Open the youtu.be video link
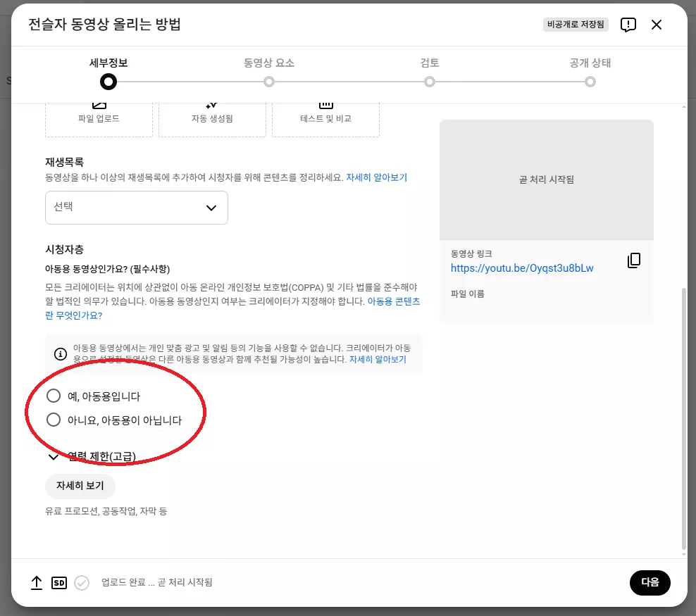696x616 pixels. coord(522,268)
